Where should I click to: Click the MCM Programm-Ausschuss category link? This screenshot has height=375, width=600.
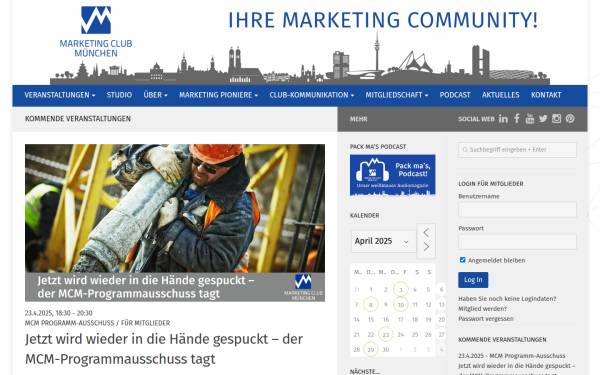coord(70,323)
